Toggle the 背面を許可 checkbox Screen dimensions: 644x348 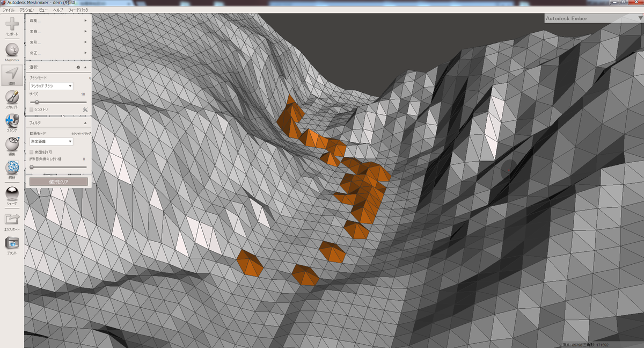[x=32, y=152]
